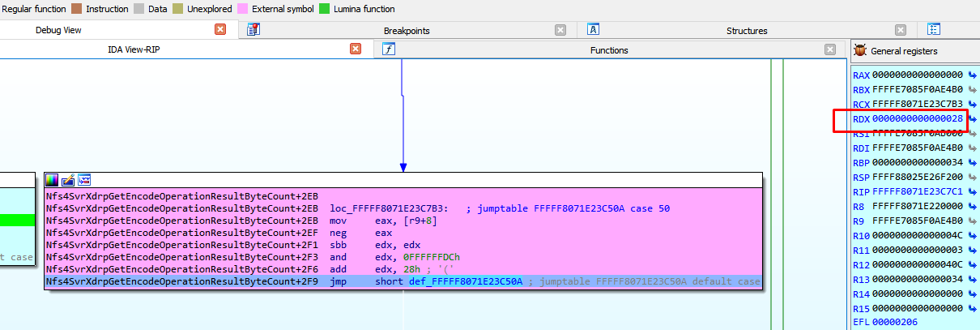Click the EFL flags value 00000206

(895, 323)
